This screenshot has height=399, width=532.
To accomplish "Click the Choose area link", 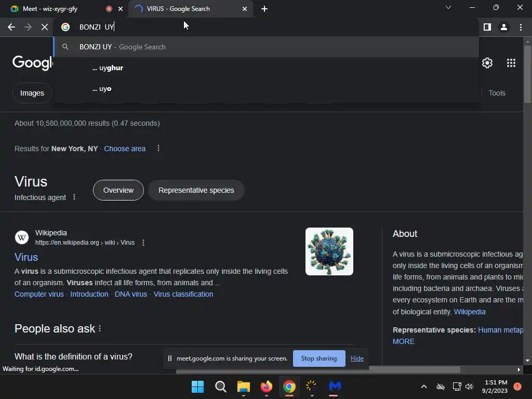I will pos(125,149).
